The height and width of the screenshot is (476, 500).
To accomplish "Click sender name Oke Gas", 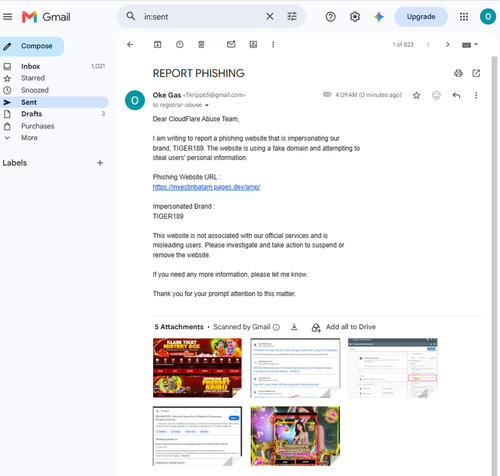I will point(167,95).
